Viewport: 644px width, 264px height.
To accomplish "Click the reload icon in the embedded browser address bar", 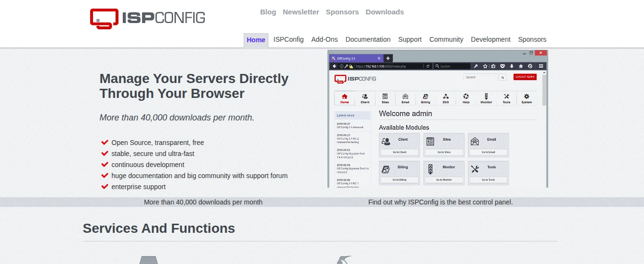I will click(428, 66).
